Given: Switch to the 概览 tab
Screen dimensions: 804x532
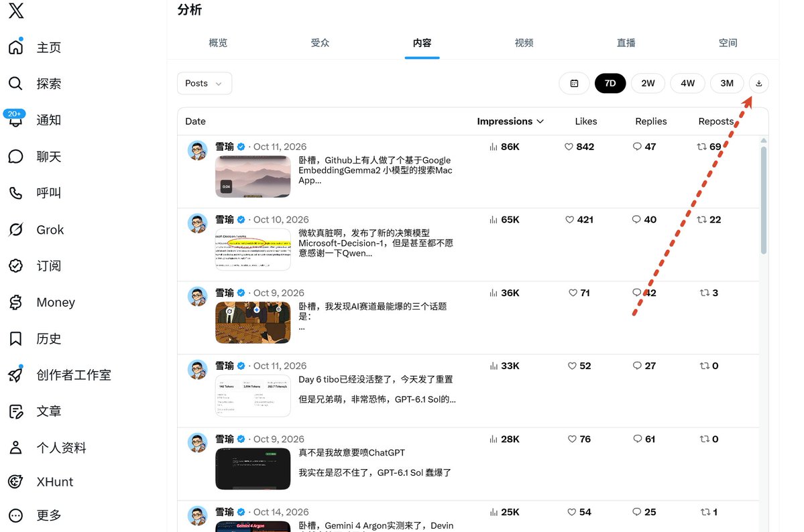Looking at the screenshot, I should [218, 43].
